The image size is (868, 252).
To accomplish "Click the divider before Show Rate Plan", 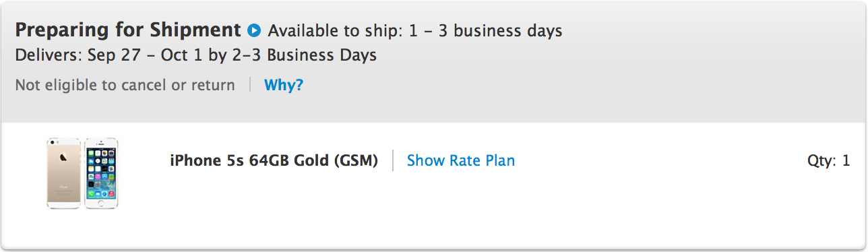I will 393,160.
